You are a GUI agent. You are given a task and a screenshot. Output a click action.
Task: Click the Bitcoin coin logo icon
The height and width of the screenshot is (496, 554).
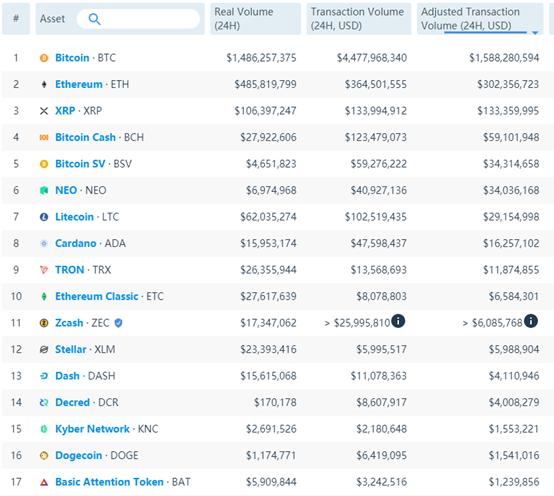pos(44,58)
